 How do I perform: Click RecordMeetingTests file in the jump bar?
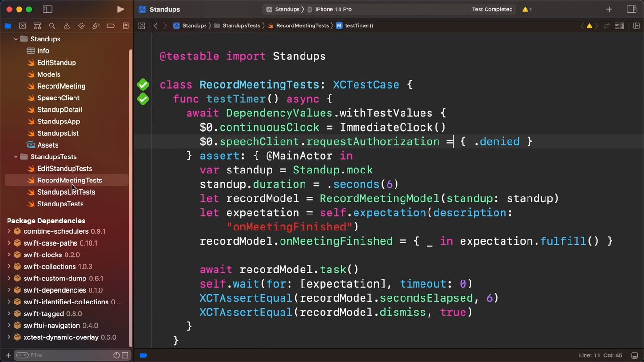click(298, 26)
